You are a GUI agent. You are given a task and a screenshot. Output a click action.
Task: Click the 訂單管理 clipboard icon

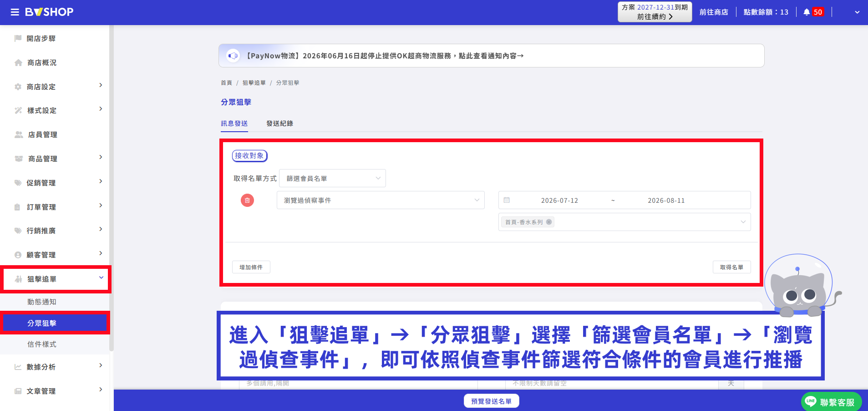coord(17,207)
